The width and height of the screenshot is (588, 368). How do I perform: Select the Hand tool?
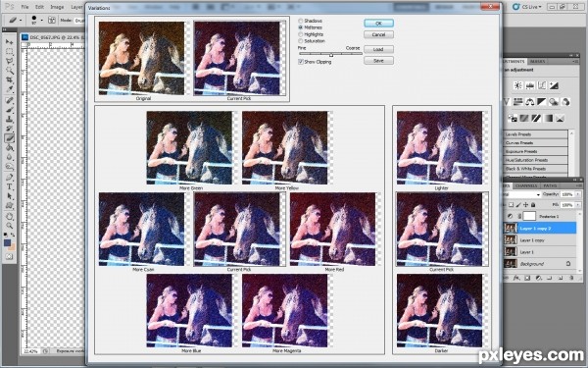[10, 216]
